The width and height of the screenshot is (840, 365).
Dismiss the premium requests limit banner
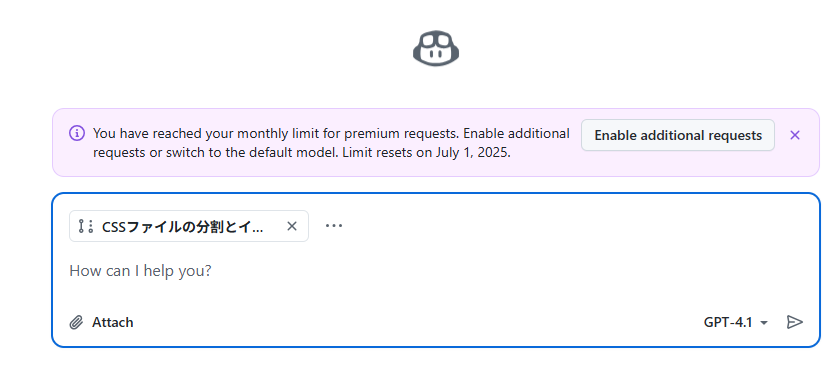click(x=795, y=135)
